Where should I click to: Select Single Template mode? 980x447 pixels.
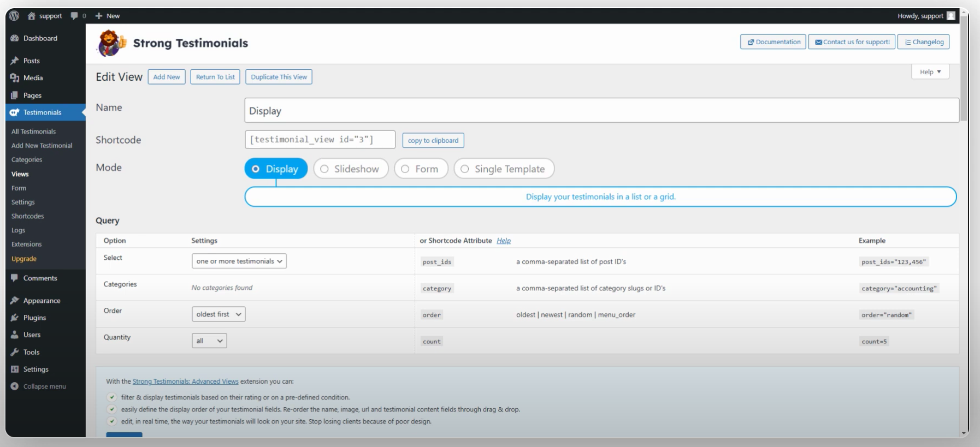[465, 169]
